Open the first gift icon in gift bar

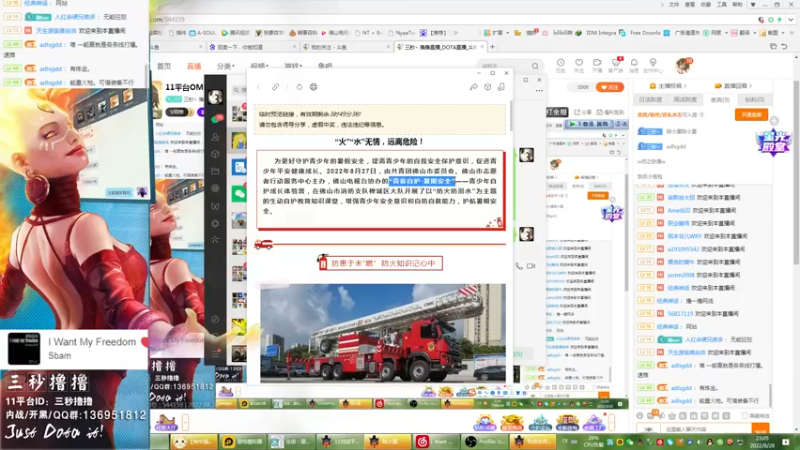(485, 422)
